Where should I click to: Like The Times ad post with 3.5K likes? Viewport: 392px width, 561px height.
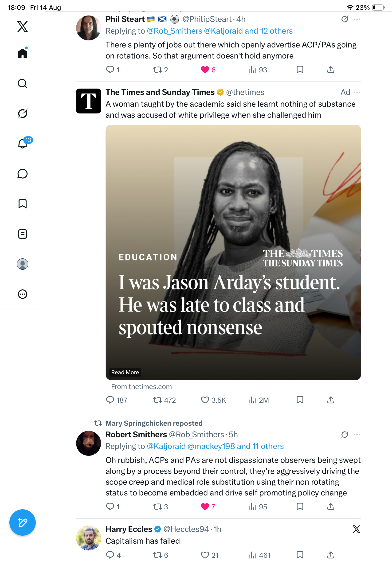pos(205,400)
